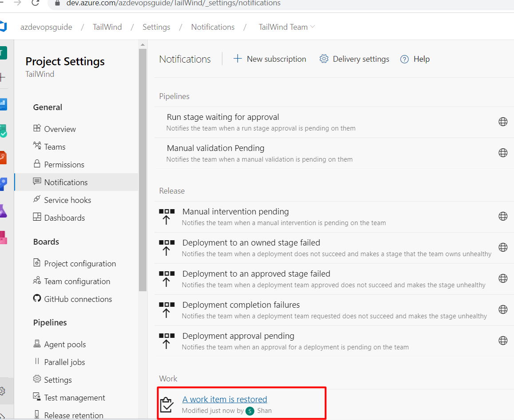514x420 pixels.
Task: Click scrollbar up arrow in settings panel
Action: coord(142,44)
